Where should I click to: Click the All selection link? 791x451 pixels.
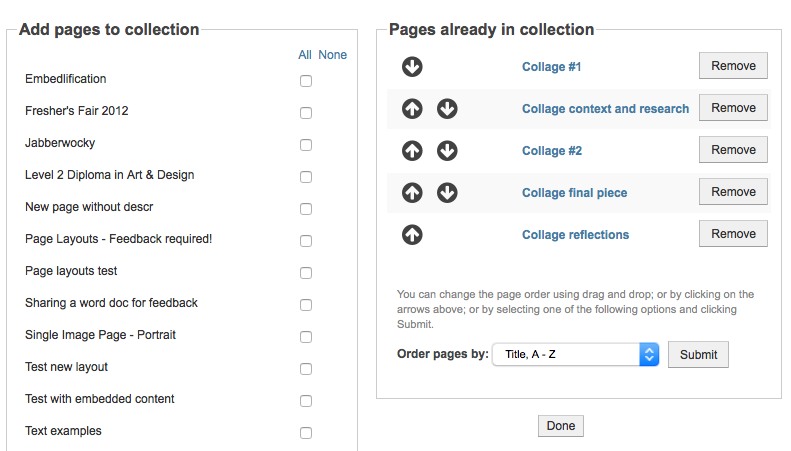click(x=305, y=55)
